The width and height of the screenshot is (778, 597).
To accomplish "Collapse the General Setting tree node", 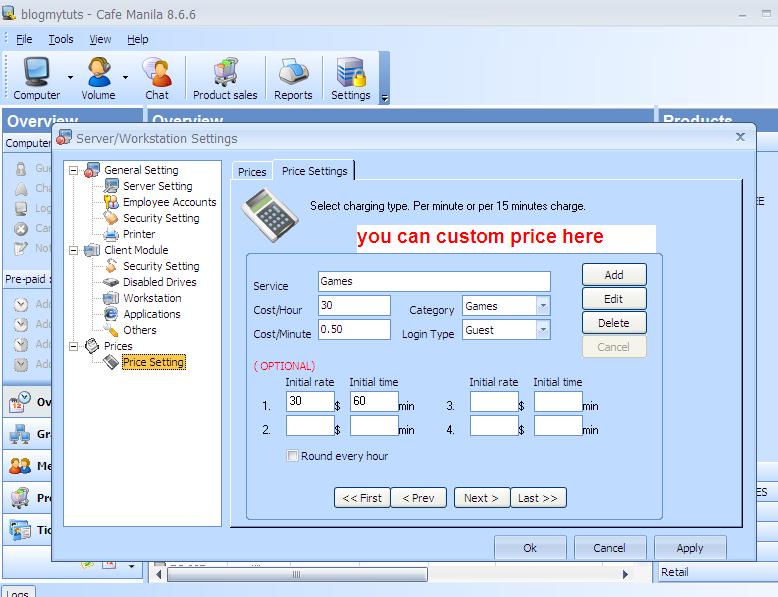I will coord(73,170).
